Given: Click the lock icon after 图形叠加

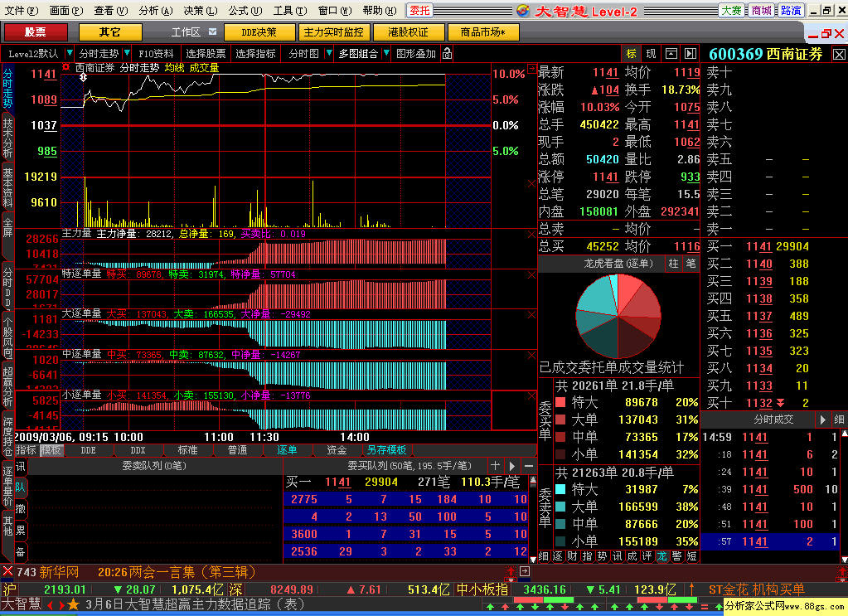Looking at the screenshot, I should [x=448, y=54].
